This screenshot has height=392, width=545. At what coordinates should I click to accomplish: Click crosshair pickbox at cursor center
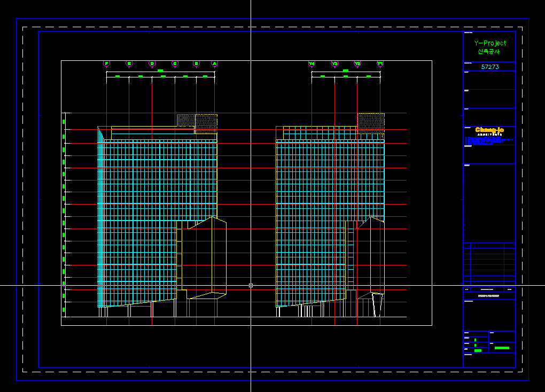click(x=251, y=285)
